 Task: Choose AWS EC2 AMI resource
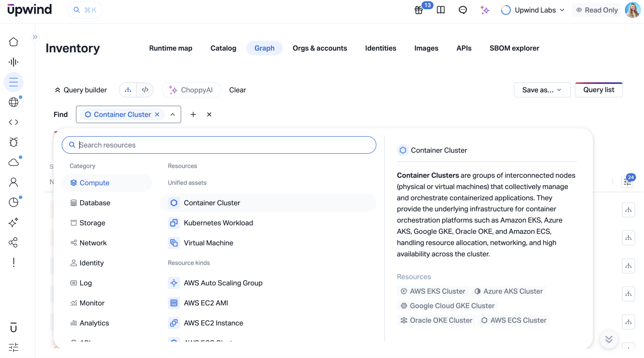coord(268,303)
